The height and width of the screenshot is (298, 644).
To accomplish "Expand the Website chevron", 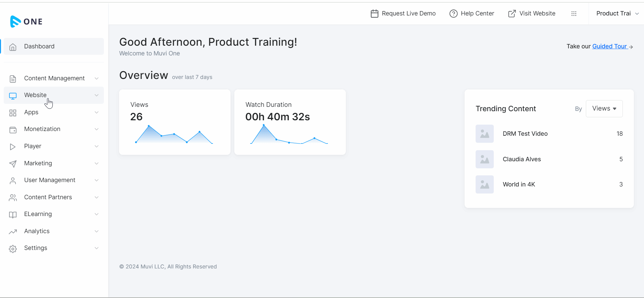I will tap(96, 95).
